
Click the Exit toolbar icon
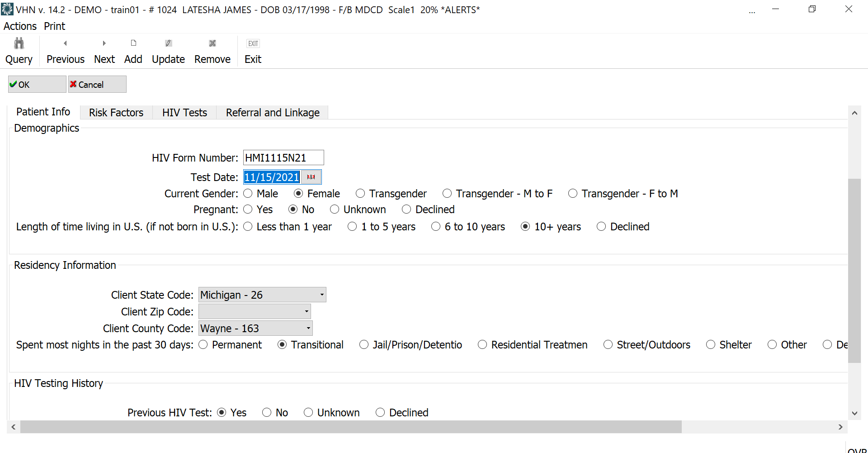click(x=253, y=43)
